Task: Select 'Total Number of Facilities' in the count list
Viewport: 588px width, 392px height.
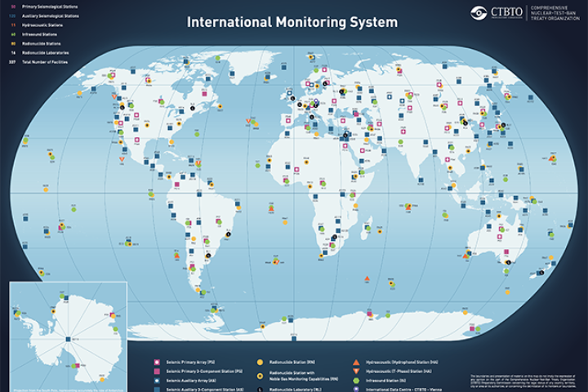Action: [x=45, y=62]
